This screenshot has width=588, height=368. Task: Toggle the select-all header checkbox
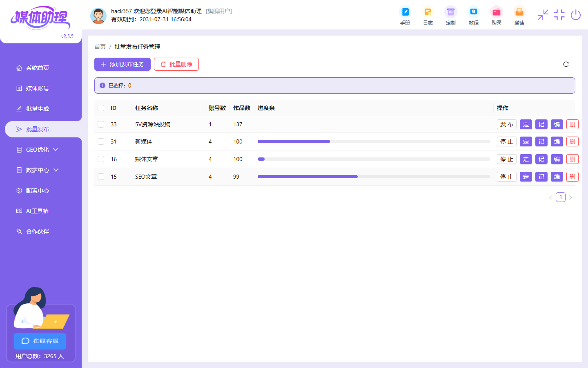pos(101,108)
